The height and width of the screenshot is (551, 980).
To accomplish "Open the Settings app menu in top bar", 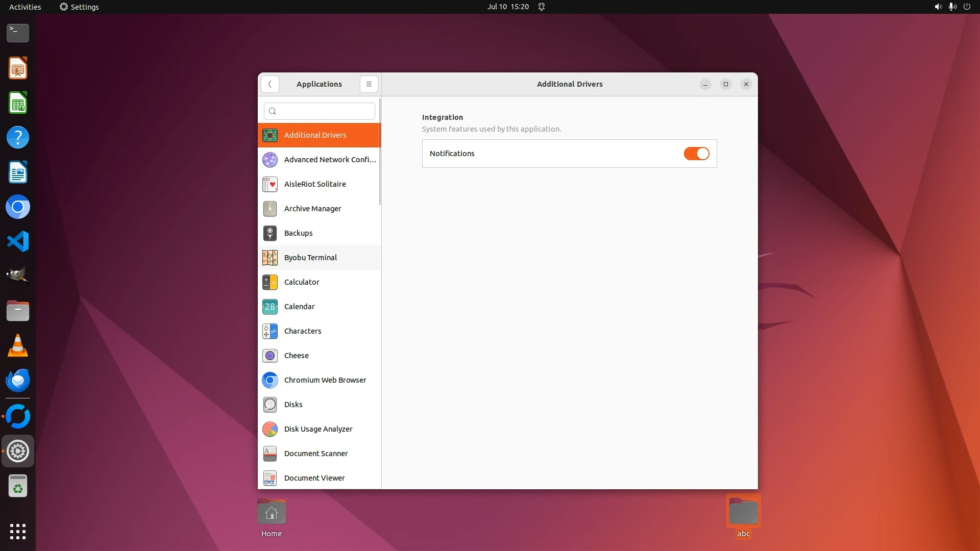I will (x=79, y=7).
